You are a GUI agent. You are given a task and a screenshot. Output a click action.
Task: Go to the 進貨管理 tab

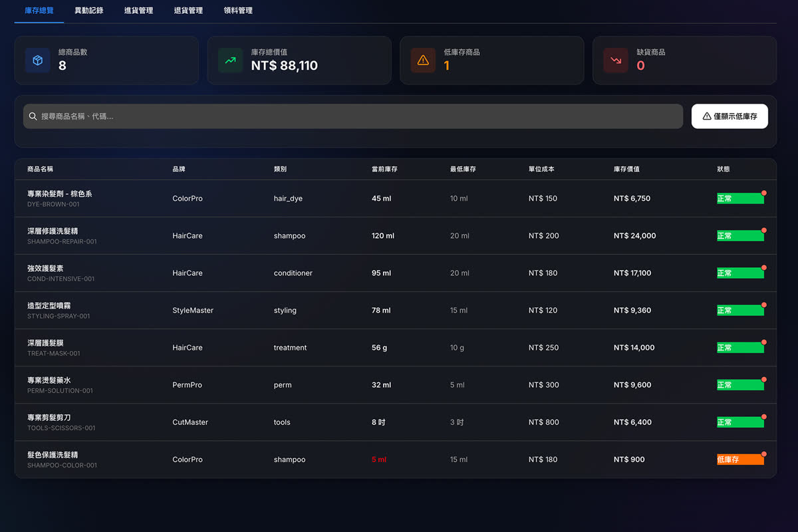pyautogui.click(x=139, y=11)
